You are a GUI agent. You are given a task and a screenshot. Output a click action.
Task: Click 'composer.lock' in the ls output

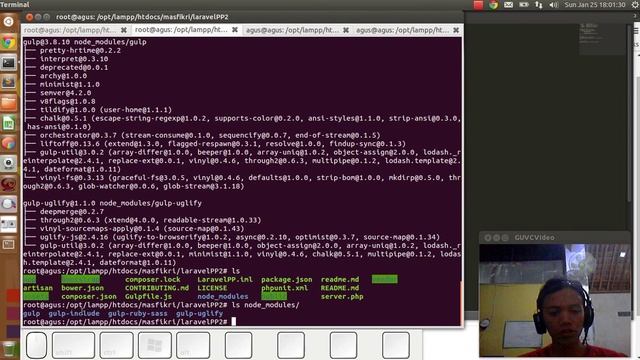point(153,280)
